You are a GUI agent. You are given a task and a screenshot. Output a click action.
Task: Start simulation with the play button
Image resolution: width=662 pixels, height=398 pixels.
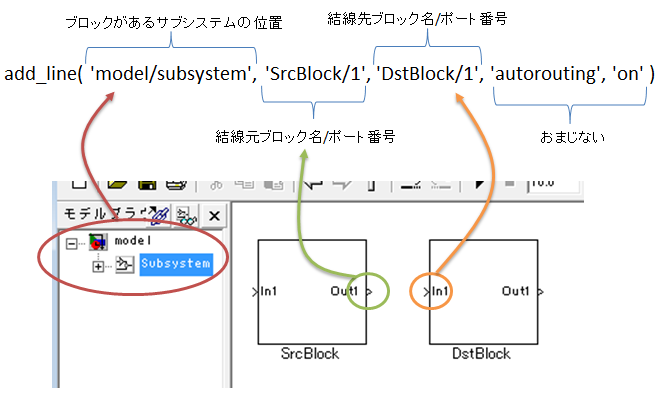479,184
